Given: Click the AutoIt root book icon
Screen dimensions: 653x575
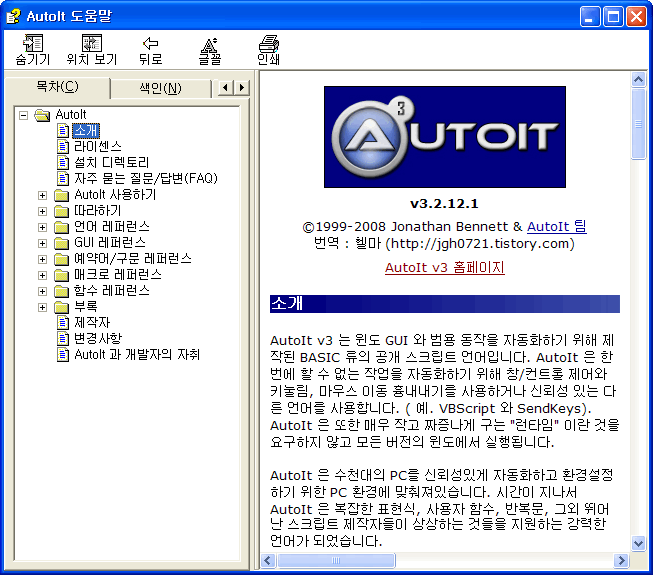Looking at the screenshot, I should coord(42,115).
